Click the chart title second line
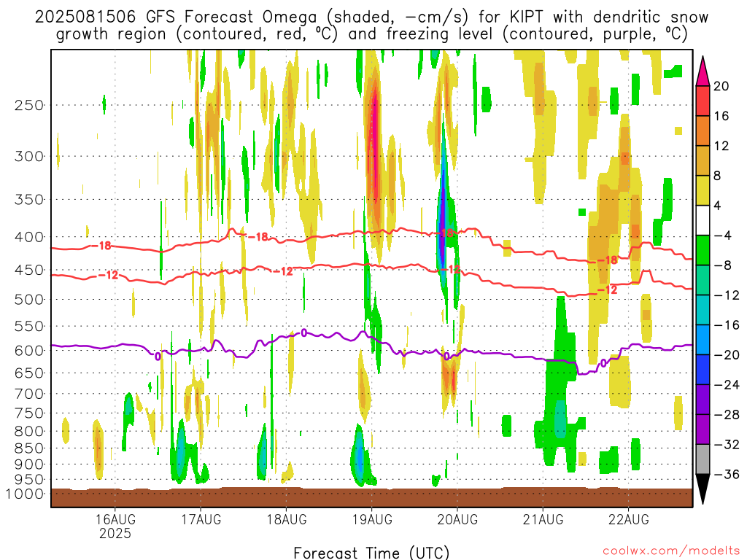The width and height of the screenshot is (747, 560). (371, 34)
